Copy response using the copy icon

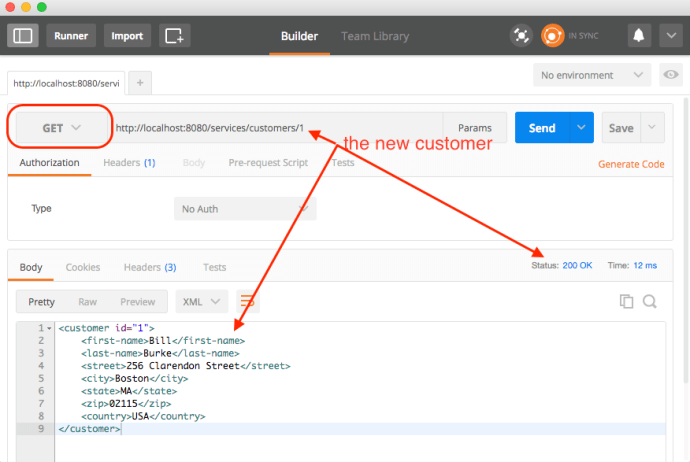pos(627,301)
